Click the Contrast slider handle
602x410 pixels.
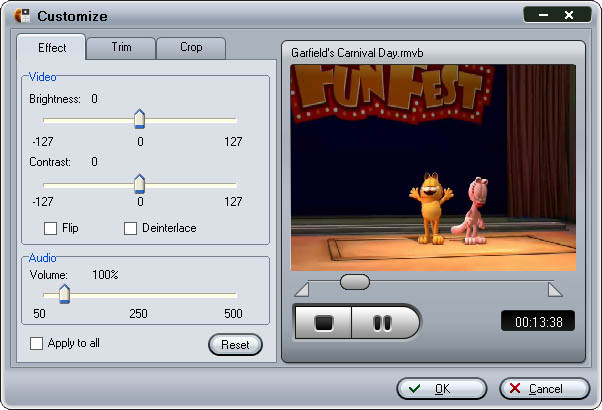pos(139,184)
